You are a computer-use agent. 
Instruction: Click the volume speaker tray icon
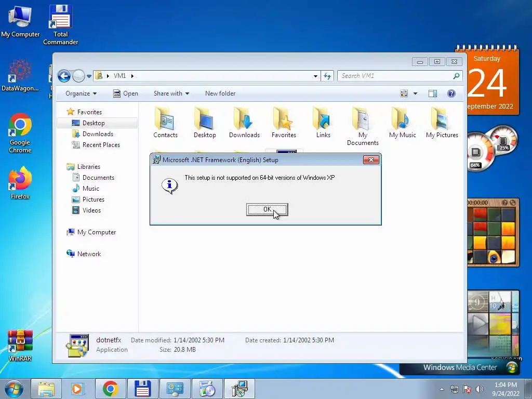(x=480, y=389)
